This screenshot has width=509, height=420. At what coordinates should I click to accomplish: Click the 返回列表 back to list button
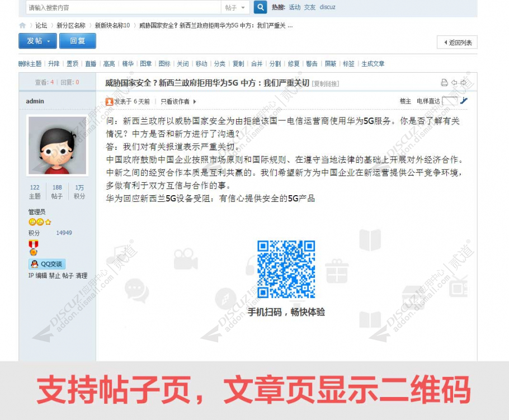[457, 43]
